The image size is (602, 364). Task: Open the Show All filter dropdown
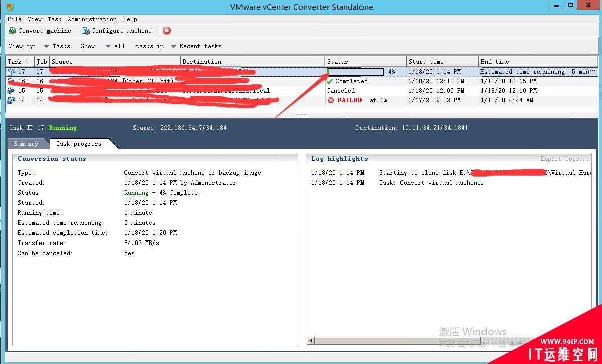(115, 46)
